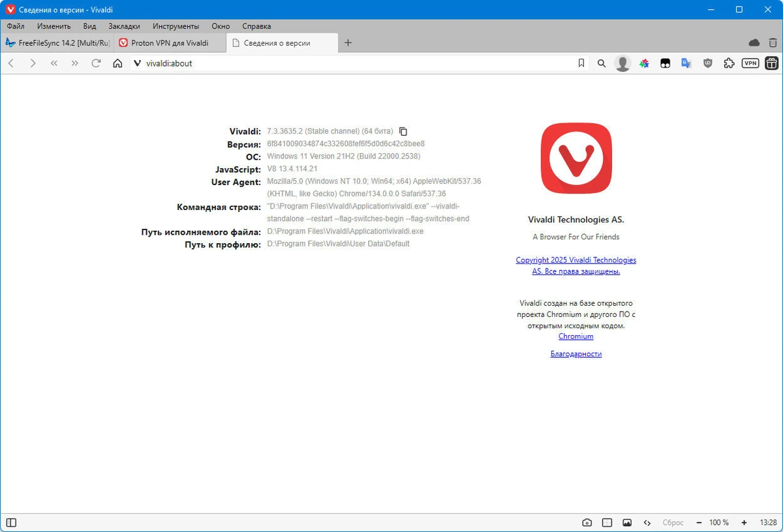Go back with the Back arrow
The image size is (783, 532).
coord(11,63)
